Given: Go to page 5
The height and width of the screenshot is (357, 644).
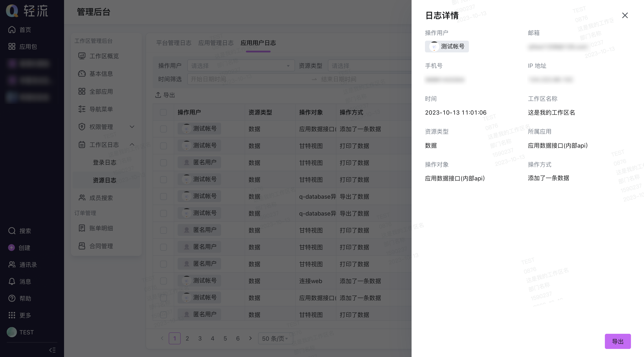Looking at the screenshot, I should (225, 339).
